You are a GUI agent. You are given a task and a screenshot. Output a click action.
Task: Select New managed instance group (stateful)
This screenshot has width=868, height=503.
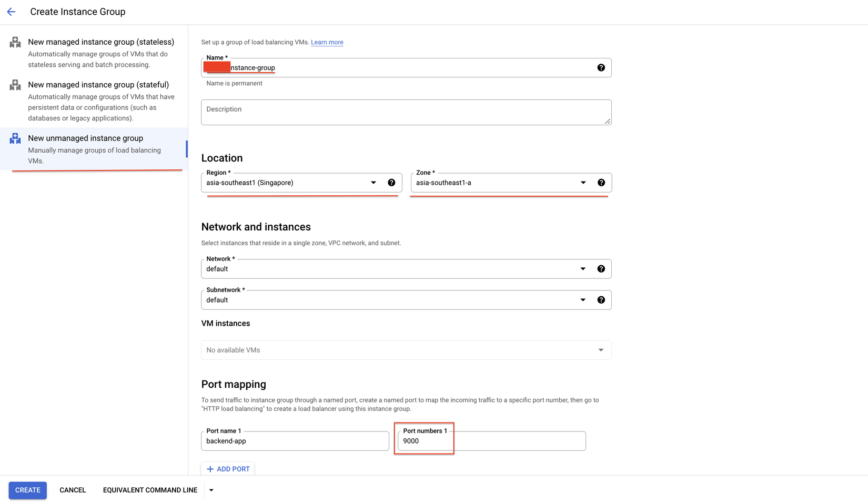(x=98, y=85)
